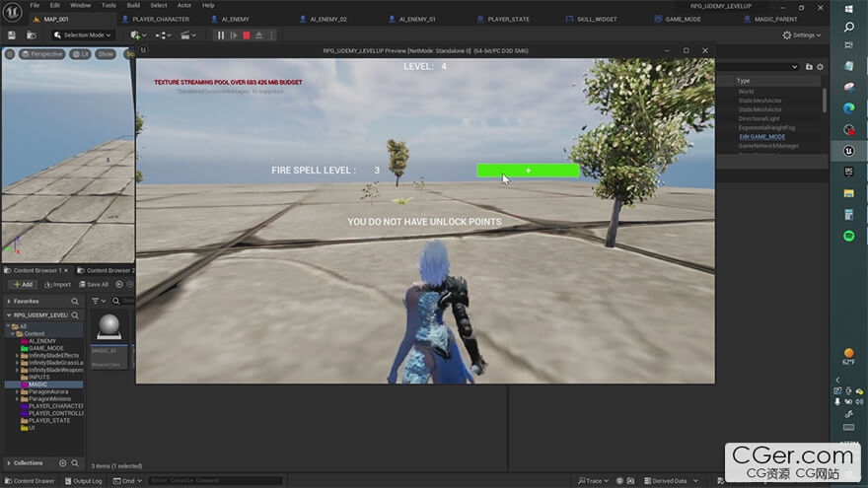Image resolution: width=868 pixels, height=488 pixels.
Task: Open the Derived Data menu
Action: pos(671,481)
